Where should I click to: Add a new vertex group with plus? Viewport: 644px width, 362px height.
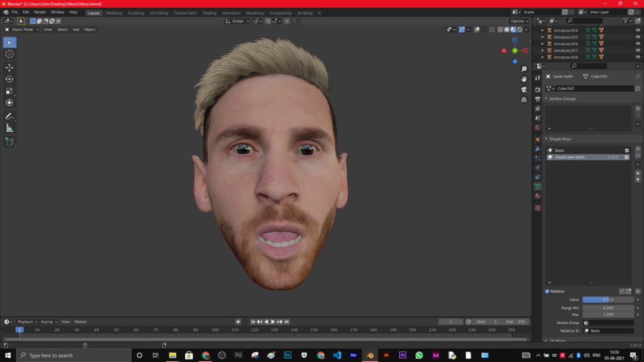(x=638, y=109)
